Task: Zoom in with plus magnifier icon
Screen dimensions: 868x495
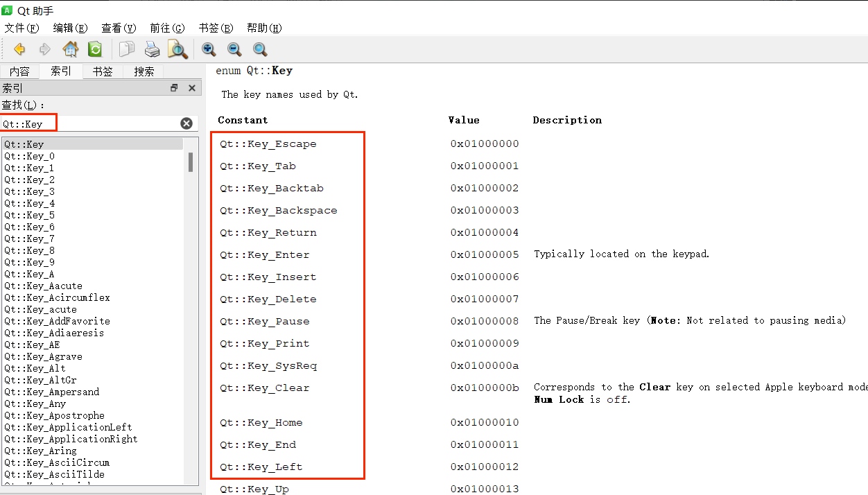Action: 209,49
